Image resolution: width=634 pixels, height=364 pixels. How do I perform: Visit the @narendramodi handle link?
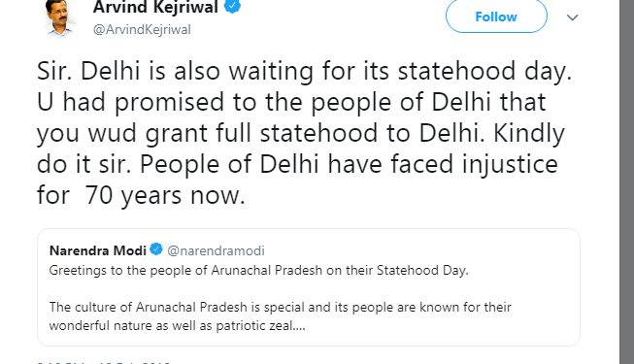click(216, 250)
